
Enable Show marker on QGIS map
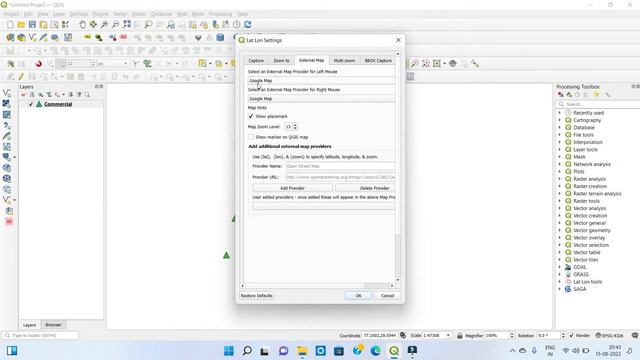coord(251,137)
